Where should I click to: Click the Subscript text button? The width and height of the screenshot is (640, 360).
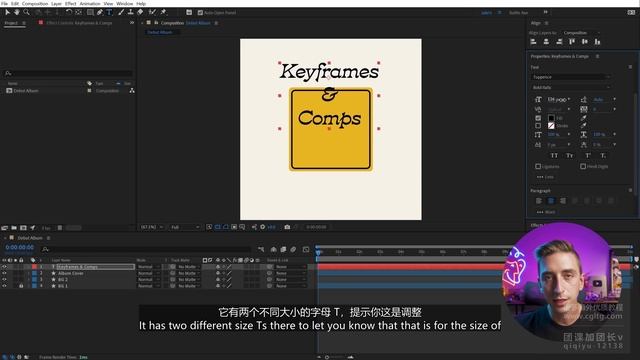(x=603, y=156)
